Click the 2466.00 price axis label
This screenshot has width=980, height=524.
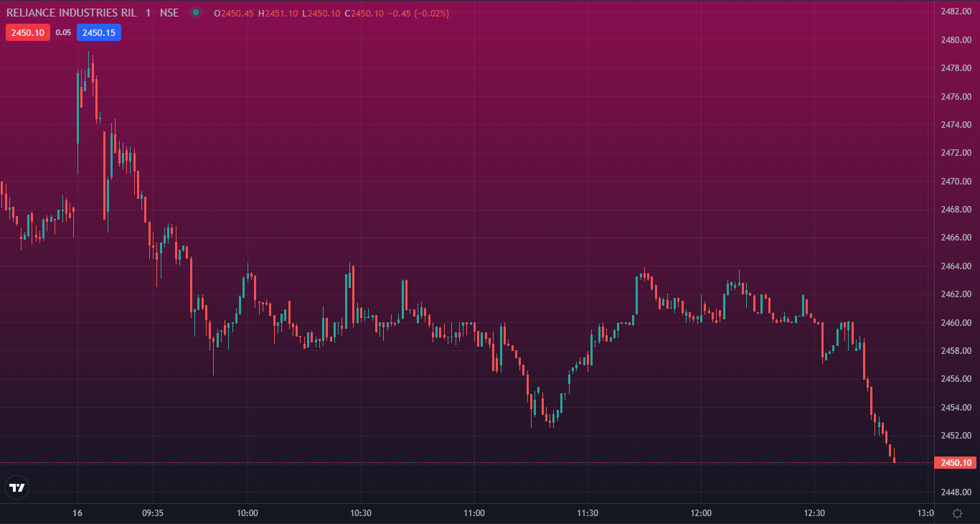click(x=956, y=238)
